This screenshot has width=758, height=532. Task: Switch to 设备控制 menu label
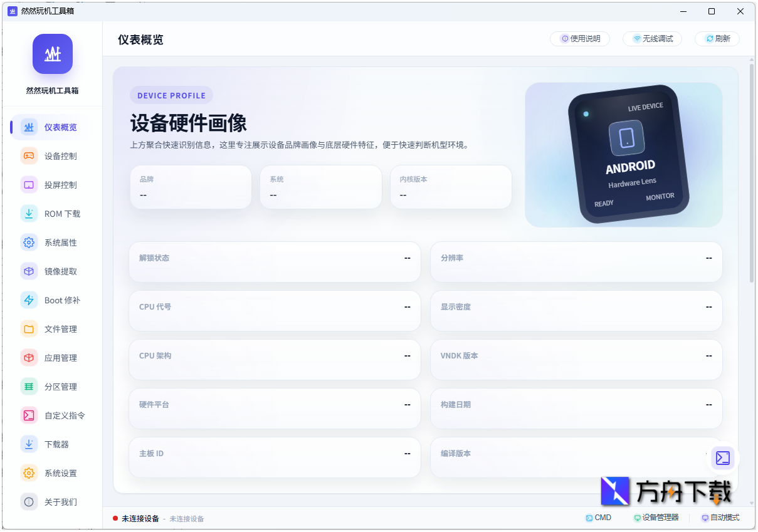tap(61, 156)
